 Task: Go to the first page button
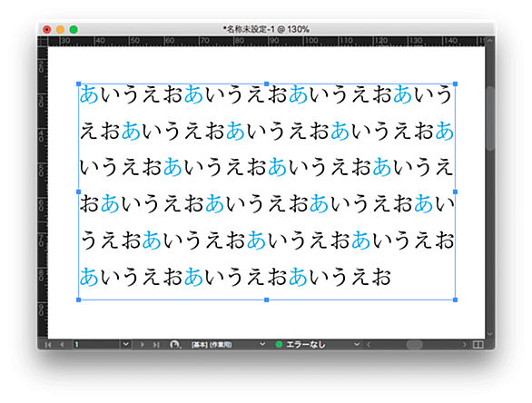tap(48, 345)
